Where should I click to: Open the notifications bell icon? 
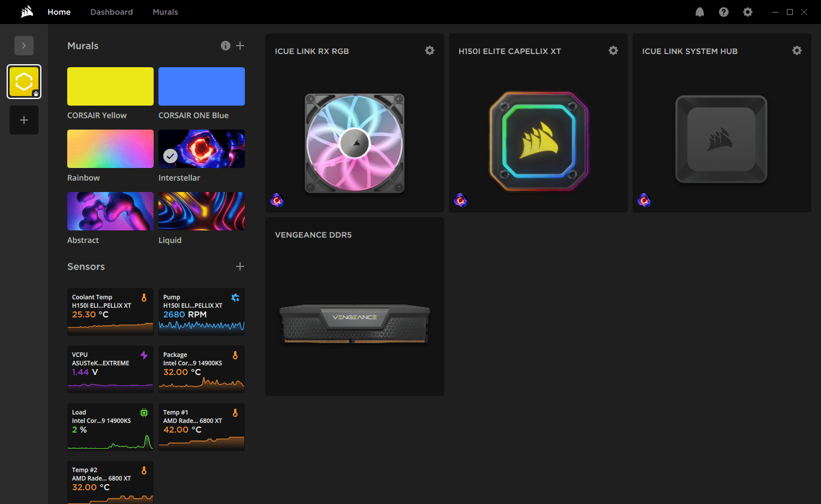click(700, 12)
